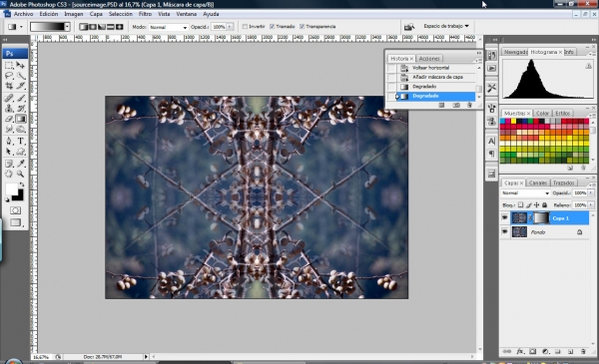Add a layer style with fx icon
This screenshot has width=599, height=364.
[x=520, y=351]
